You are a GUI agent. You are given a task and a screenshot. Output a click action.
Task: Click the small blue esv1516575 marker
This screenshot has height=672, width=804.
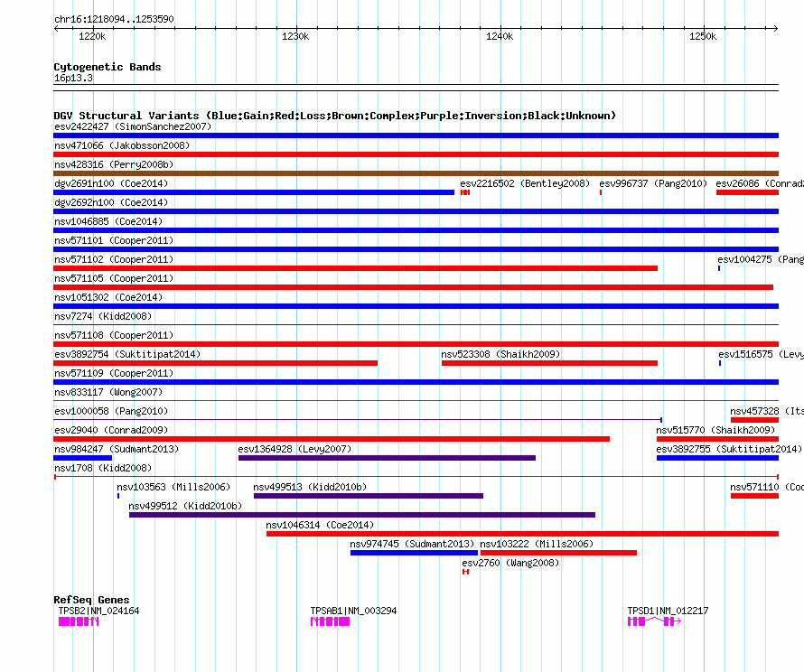coord(720,363)
